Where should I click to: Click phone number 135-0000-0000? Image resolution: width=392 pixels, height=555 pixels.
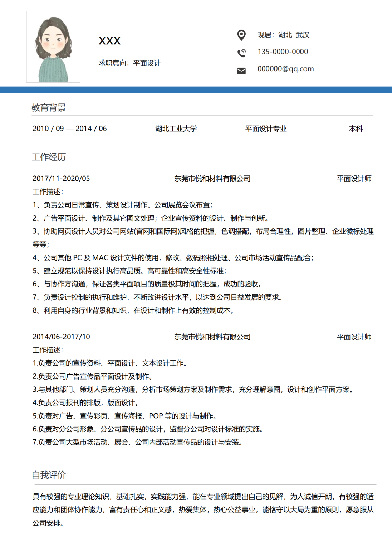(283, 52)
